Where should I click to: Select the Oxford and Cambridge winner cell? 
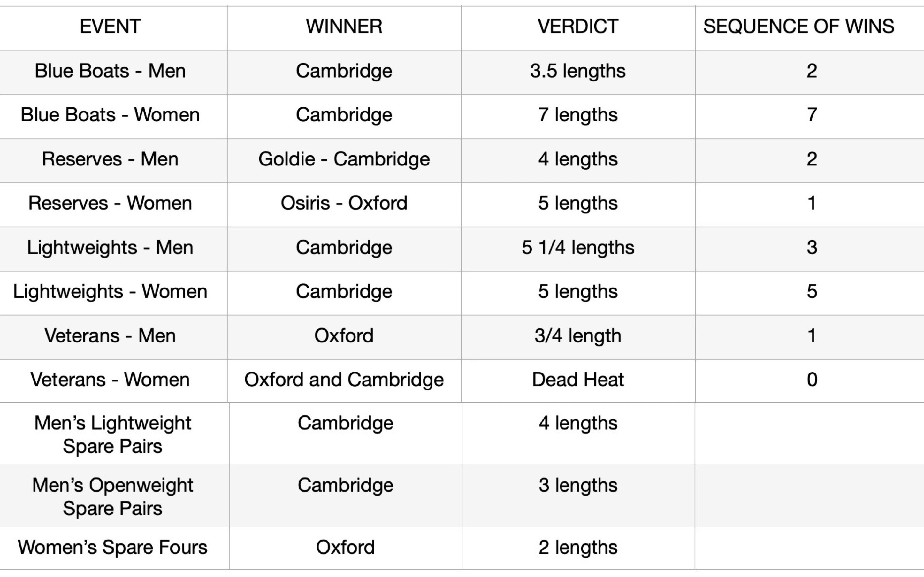tap(344, 380)
